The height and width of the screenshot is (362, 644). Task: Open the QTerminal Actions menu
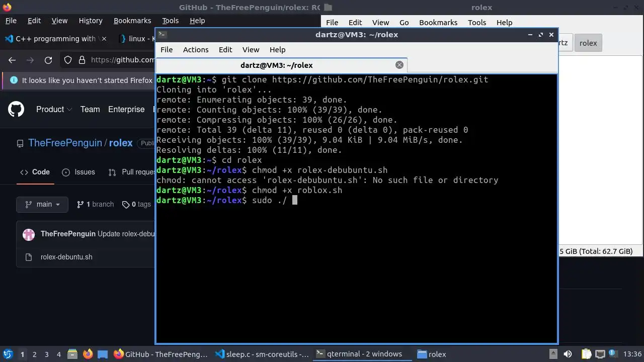[x=196, y=49]
